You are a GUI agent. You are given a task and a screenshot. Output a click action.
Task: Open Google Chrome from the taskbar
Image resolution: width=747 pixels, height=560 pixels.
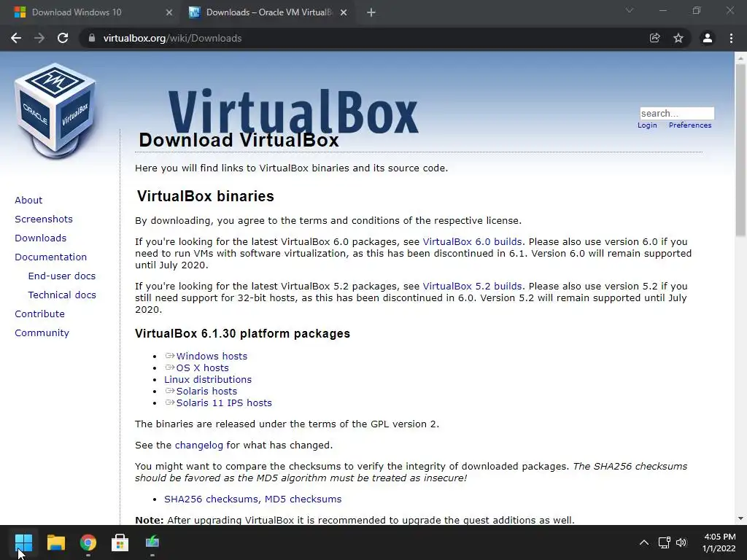pos(88,542)
